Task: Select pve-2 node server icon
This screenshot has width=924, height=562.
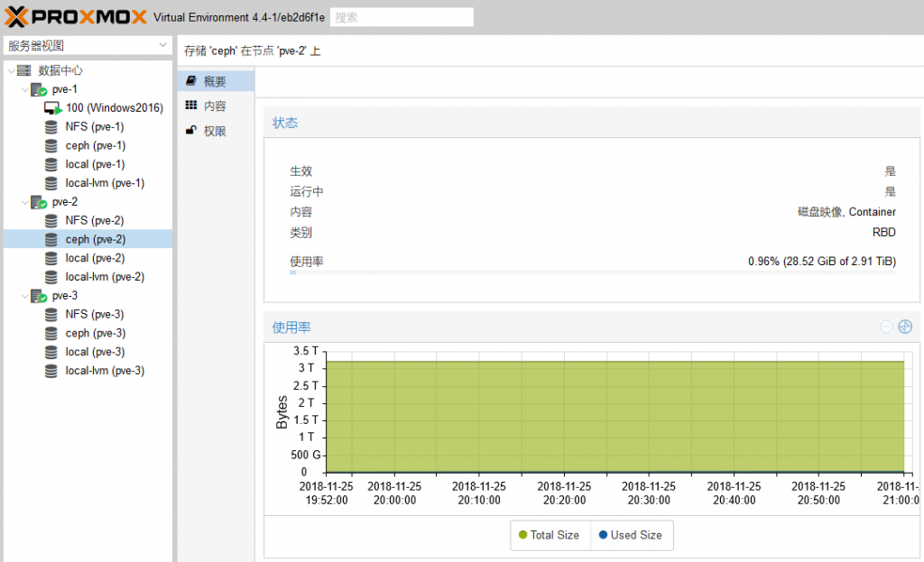Action: tap(39, 202)
